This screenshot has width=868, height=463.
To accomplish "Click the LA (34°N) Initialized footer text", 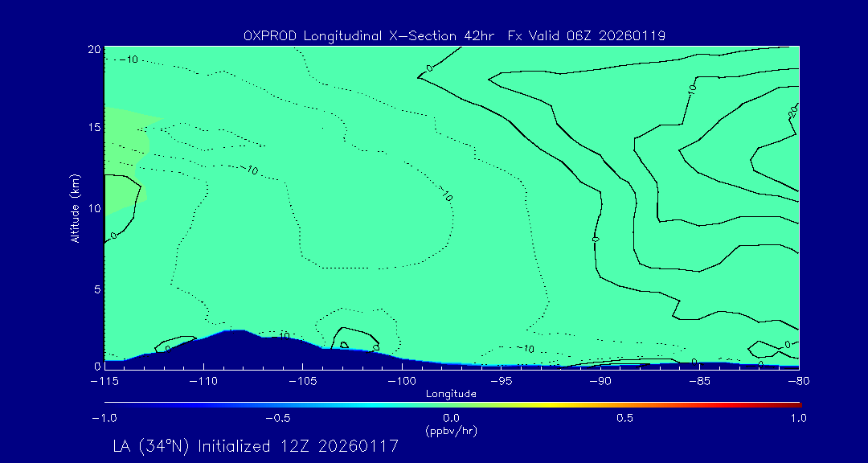I will point(255,445).
